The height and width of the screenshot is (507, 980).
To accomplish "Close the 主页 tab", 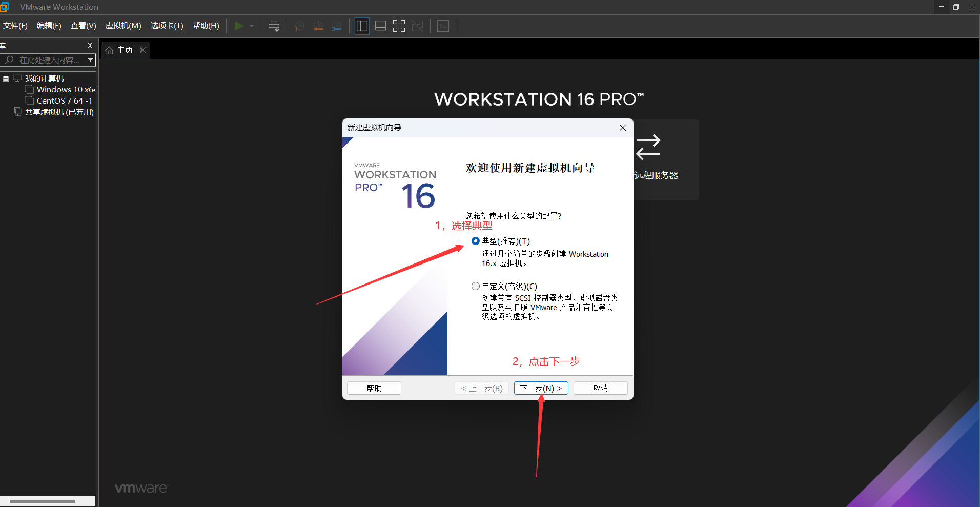I will 143,50.
